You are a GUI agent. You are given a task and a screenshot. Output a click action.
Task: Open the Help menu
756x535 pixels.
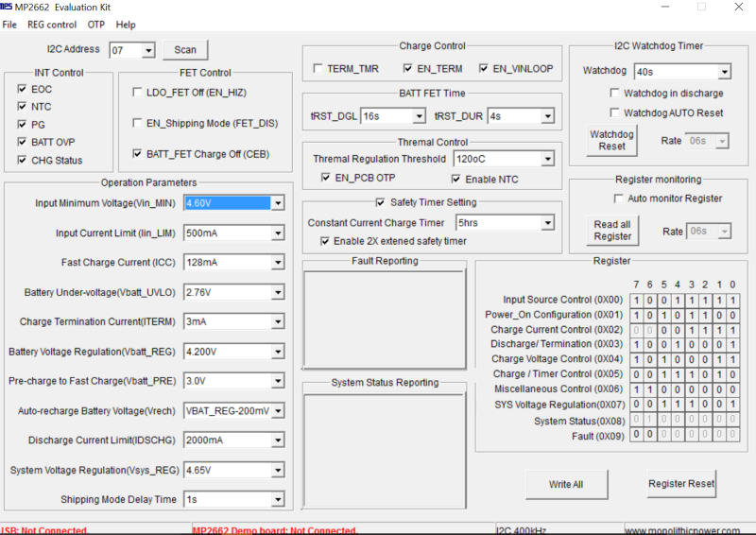click(126, 25)
